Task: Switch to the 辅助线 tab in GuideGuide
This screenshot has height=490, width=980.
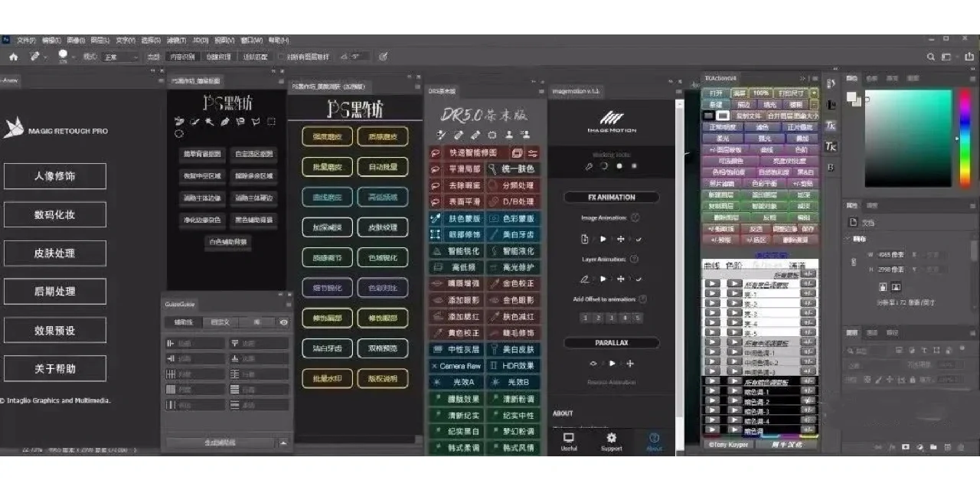Action: pos(183,322)
